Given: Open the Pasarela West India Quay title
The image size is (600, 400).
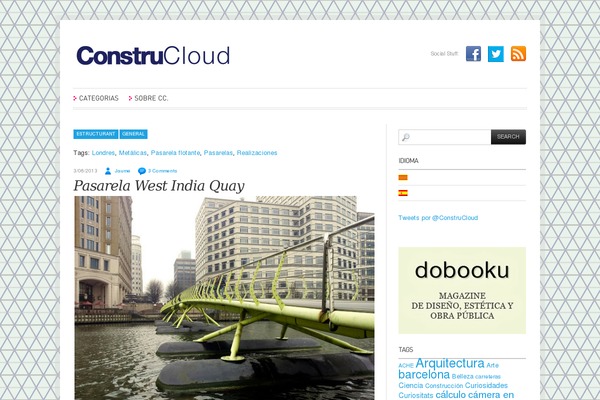Looking at the screenshot, I should coord(159,186).
